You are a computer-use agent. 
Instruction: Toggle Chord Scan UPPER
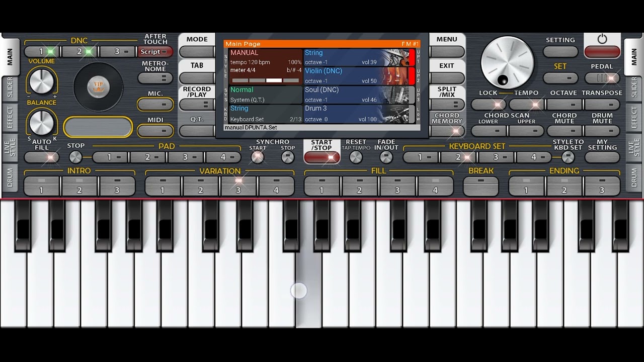point(526,131)
